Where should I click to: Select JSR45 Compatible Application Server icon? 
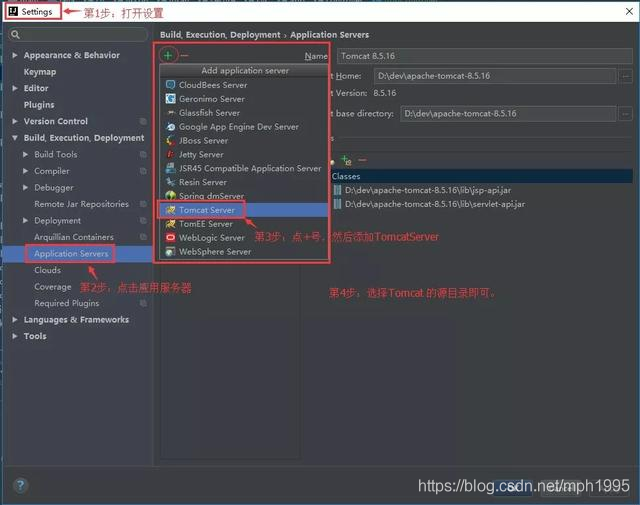(170, 168)
